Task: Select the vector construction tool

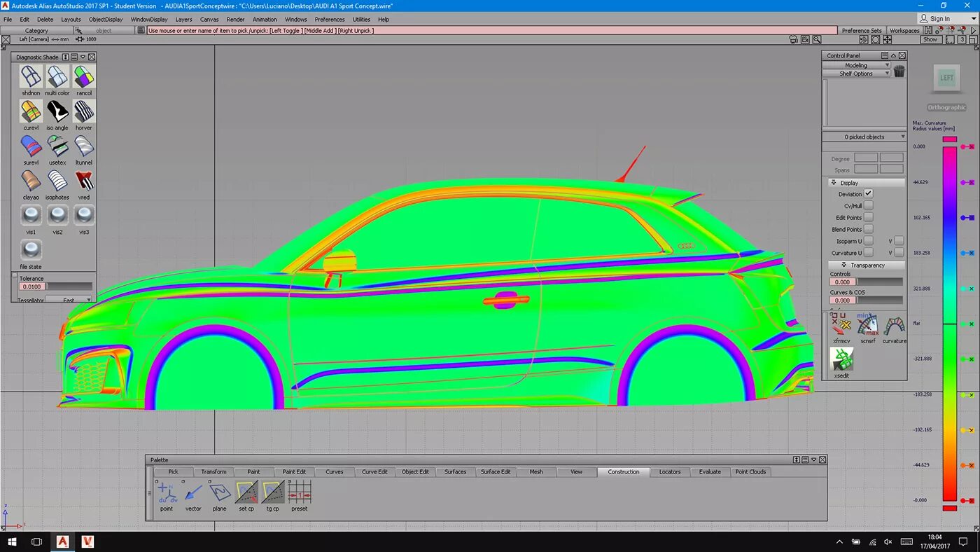Action: coord(193,492)
